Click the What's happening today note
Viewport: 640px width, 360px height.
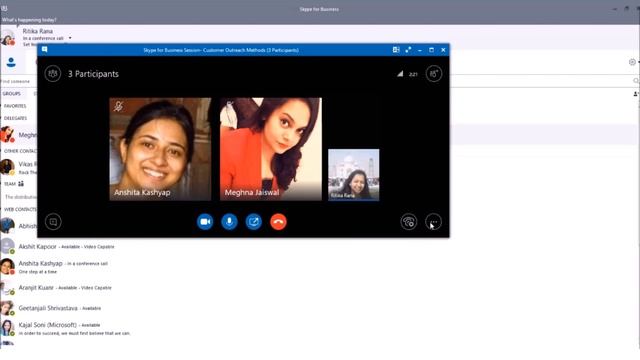[29, 20]
